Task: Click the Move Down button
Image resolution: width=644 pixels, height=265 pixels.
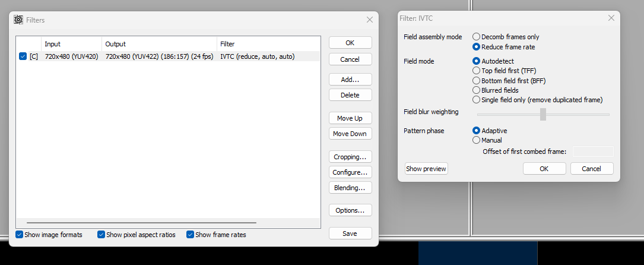Action: tap(350, 134)
